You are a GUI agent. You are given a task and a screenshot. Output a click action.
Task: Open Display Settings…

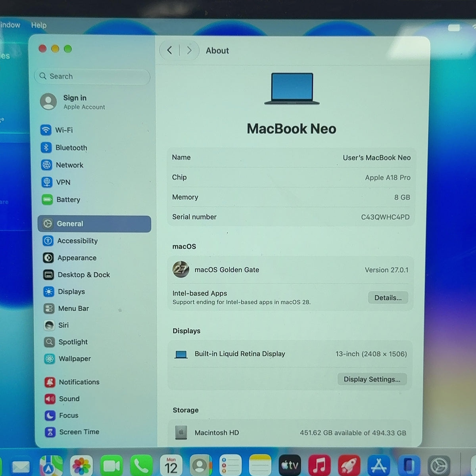click(x=372, y=379)
